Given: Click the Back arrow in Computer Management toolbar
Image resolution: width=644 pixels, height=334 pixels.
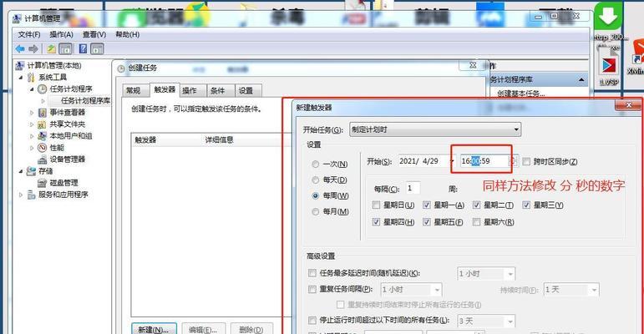Looking at the screenshot, I should coord(20,49).
